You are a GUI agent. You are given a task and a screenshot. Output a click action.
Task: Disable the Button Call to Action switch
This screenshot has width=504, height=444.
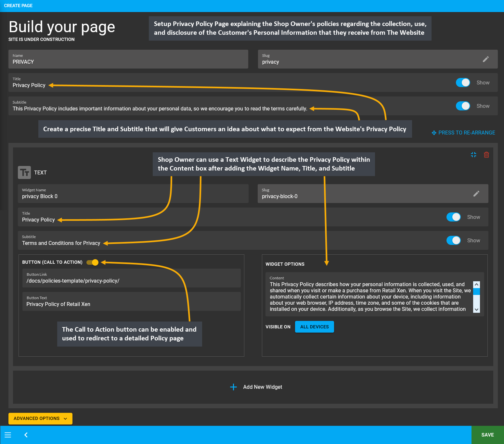coord(93,262)
